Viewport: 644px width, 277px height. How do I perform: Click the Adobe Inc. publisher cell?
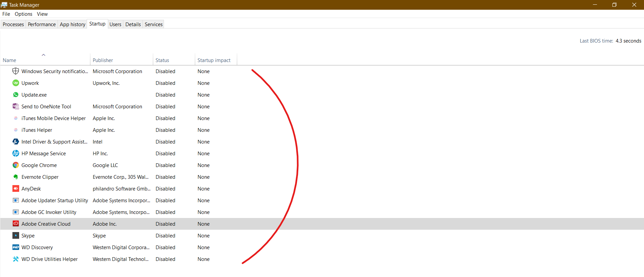point(104,224)
